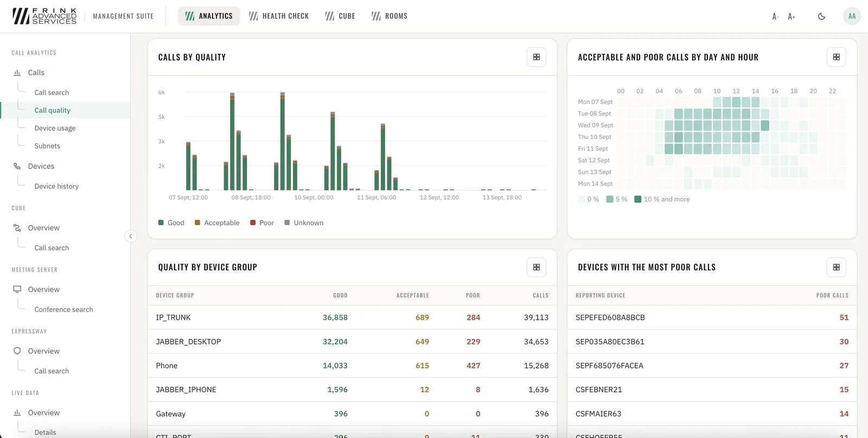Image resolution: width=868 pixels, height=438 pixels.
Task: Click device SEPEFED608A8BCB
Action: point(610,318)
